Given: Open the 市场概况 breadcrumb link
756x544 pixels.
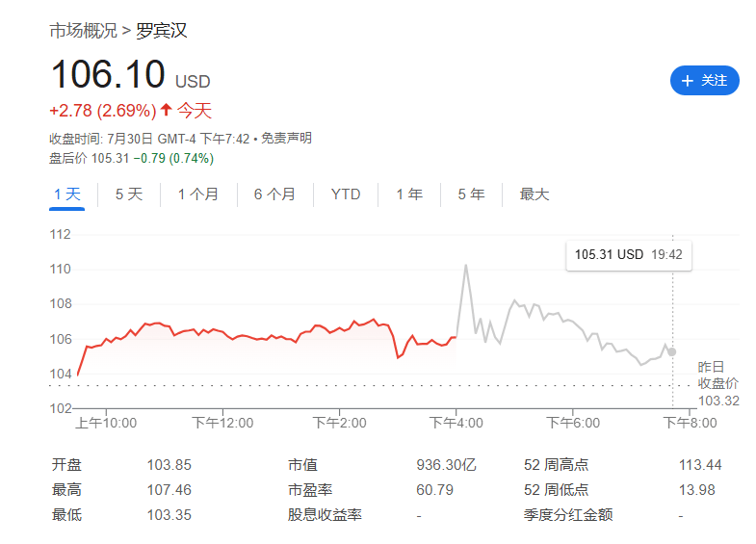Looking at the screenshot, I should pos(83,30).
